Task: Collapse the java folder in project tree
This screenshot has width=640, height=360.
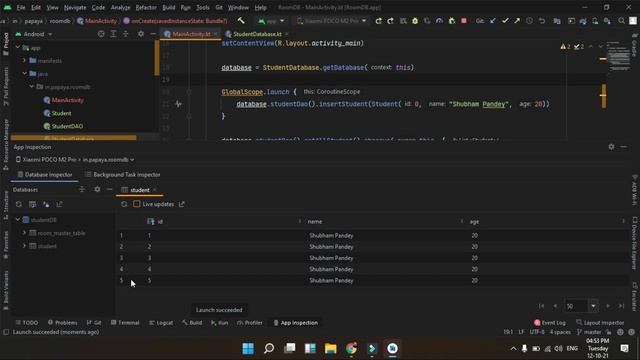Action: 24,73
